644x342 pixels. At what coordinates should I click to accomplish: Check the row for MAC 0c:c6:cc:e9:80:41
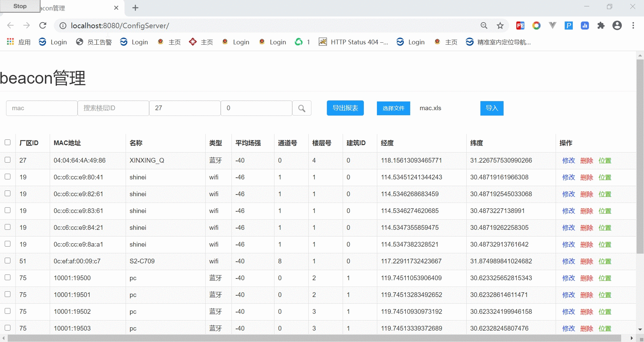pyautogui.click(x=8, y=177)
